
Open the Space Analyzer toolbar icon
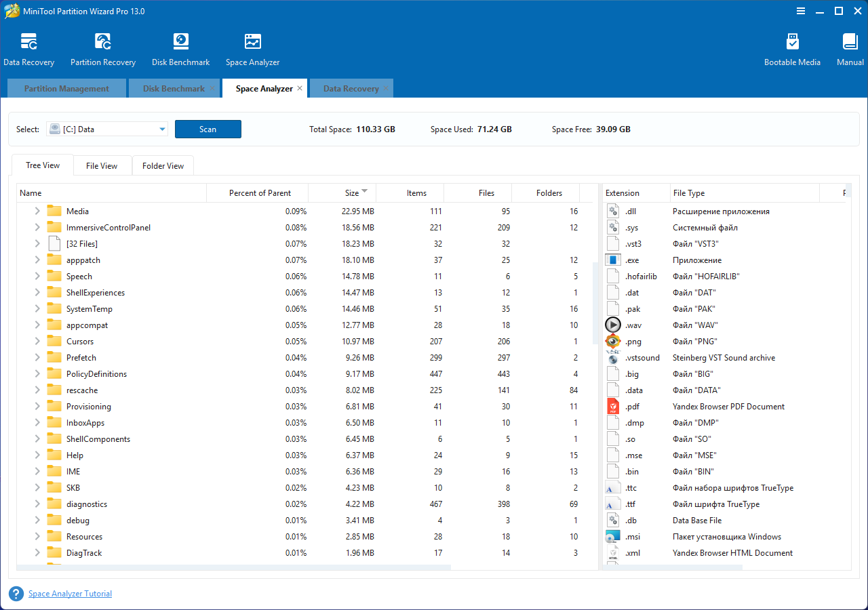[x=253, y=42]
